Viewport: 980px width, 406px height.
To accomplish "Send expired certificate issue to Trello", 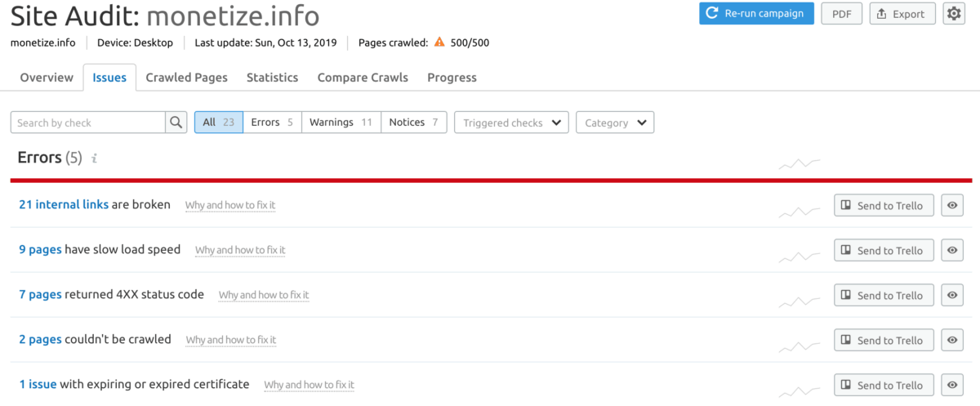I will click(883, 386).
